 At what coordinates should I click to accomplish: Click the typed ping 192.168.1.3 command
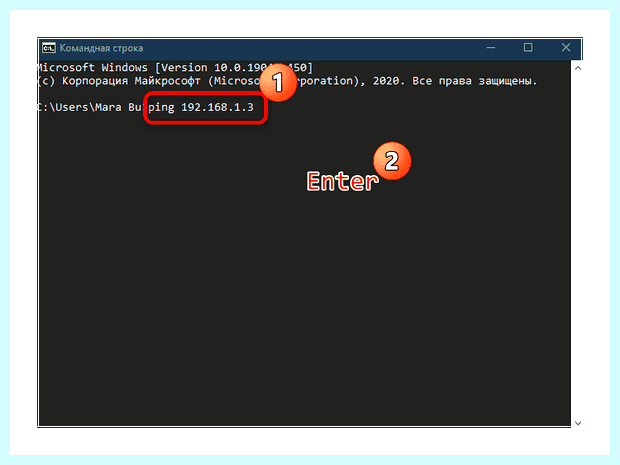(x=201, y=107)
